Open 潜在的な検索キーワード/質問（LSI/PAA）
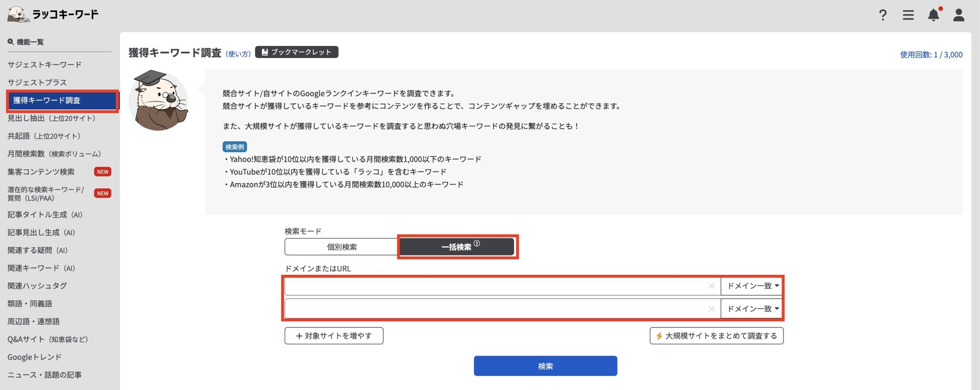This screenshot has width=980, height=390. pos(46,193)
